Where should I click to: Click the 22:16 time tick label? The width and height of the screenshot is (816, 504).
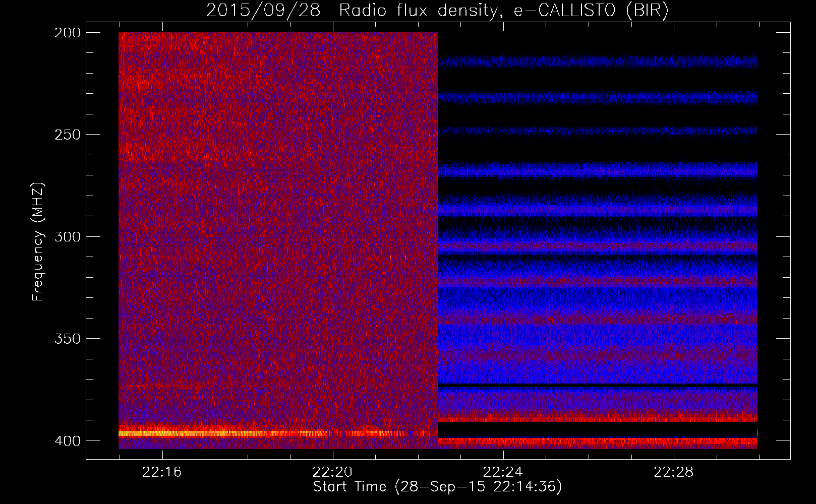162,472
